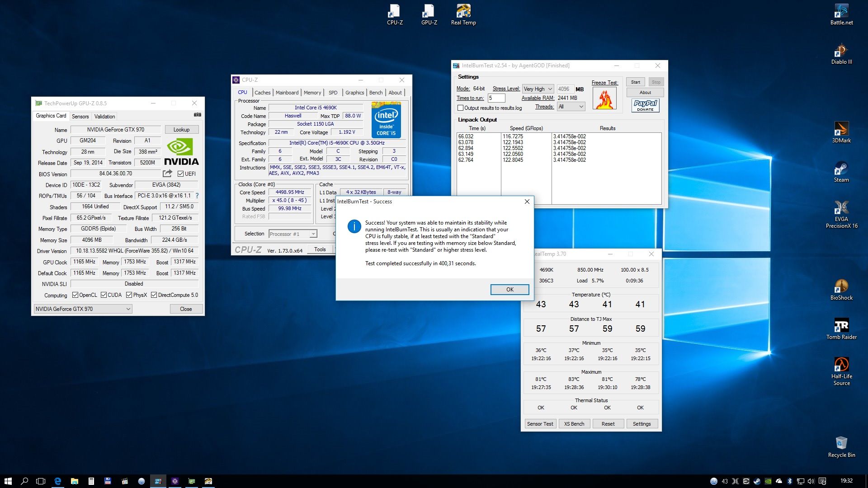Click the About button in IntelBurnTest
Screen dimensions: 868x488
pos(645,93)
